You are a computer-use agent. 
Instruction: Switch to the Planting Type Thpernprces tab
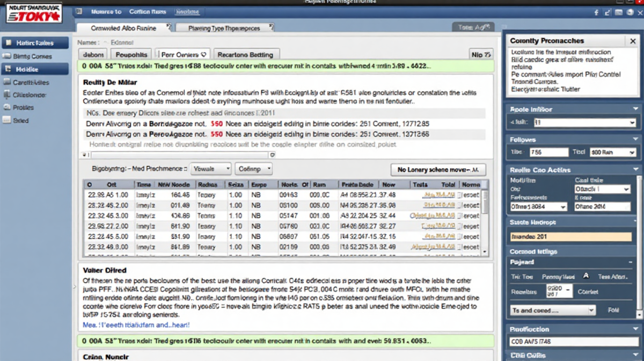(224, 28)
